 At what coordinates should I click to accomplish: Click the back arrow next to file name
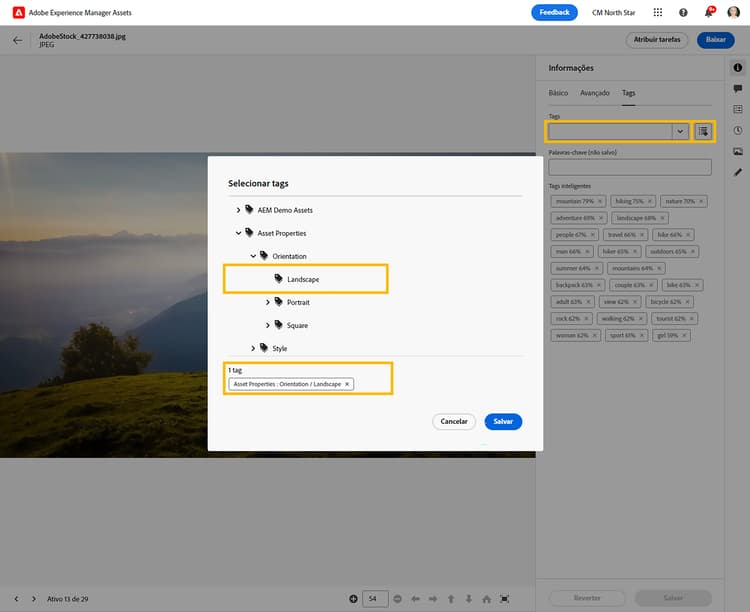(x=17, y=41)
